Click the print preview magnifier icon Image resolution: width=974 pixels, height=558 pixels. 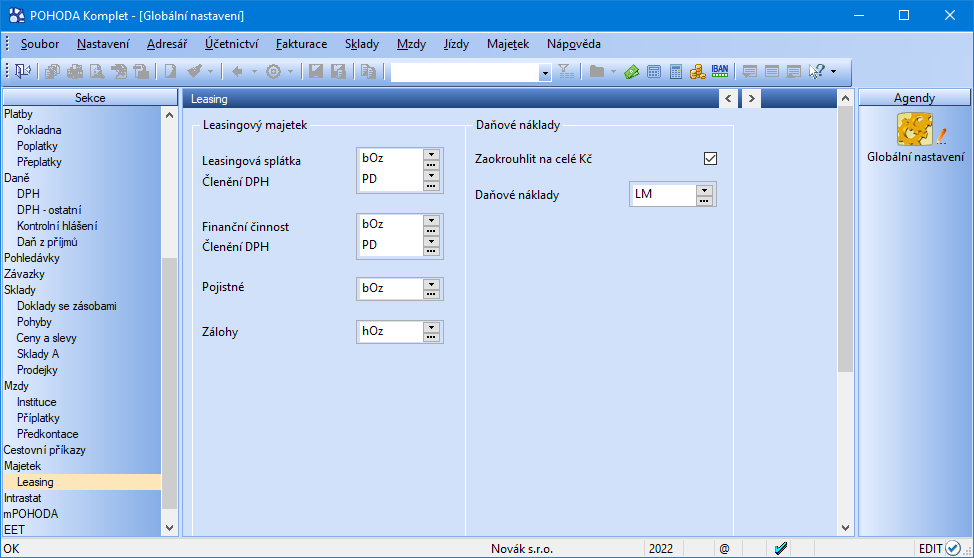(x=97, y=71)
